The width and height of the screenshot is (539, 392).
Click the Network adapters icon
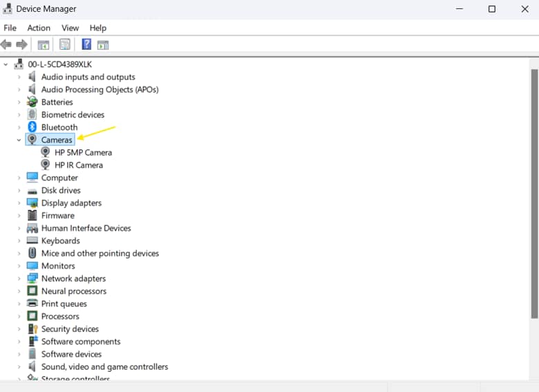(32, 278)
